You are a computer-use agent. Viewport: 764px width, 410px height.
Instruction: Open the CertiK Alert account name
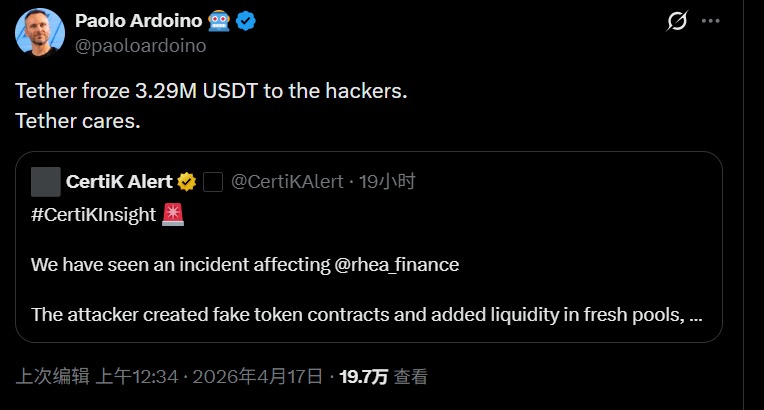point(118,182)
